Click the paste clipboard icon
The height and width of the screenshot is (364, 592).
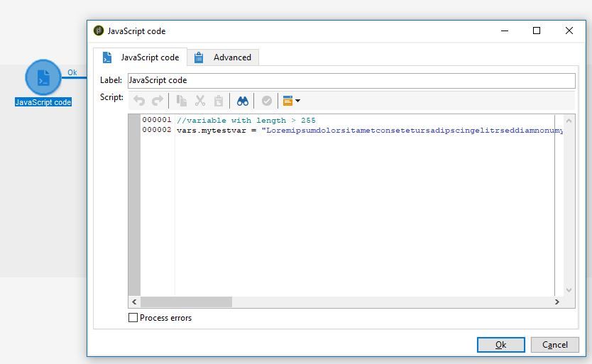click(219, 101)
